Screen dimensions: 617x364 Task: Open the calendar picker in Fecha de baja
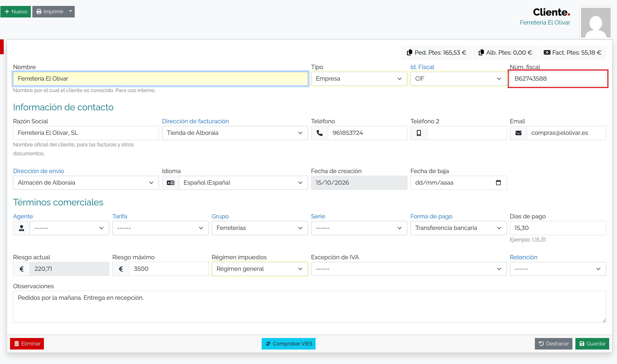coord(498,183)
